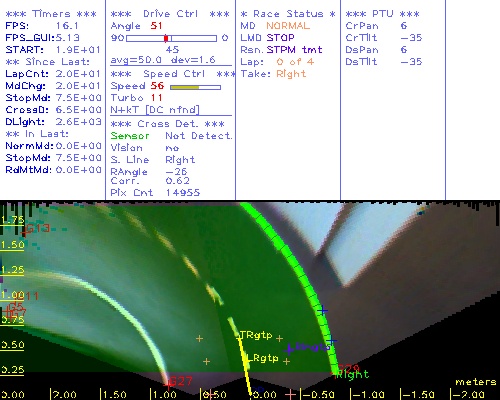This screenshot has height=400, width=500.
Task: Click the green Right label near lane edge
Action: click(353, 374)
